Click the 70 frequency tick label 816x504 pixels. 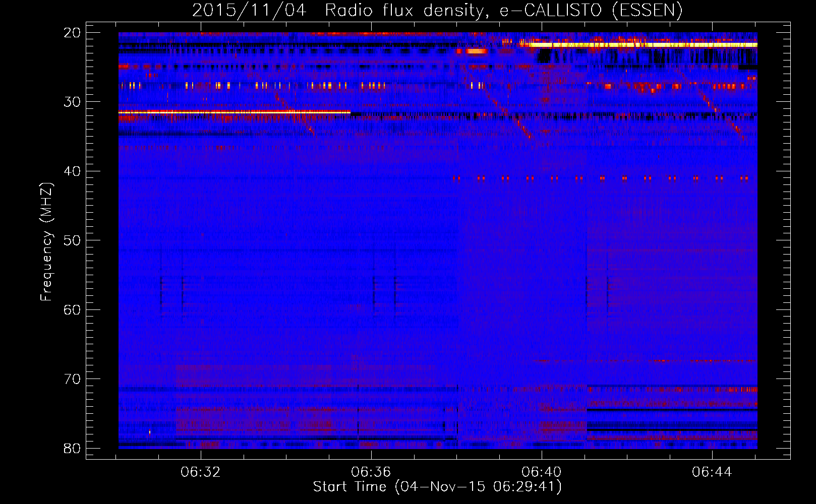coord(72,379)
